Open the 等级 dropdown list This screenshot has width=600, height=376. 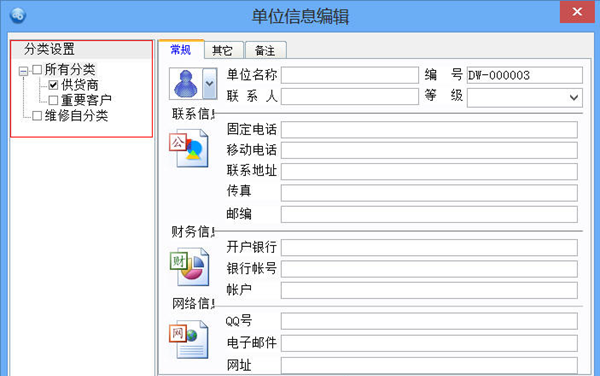pos(574,98)
